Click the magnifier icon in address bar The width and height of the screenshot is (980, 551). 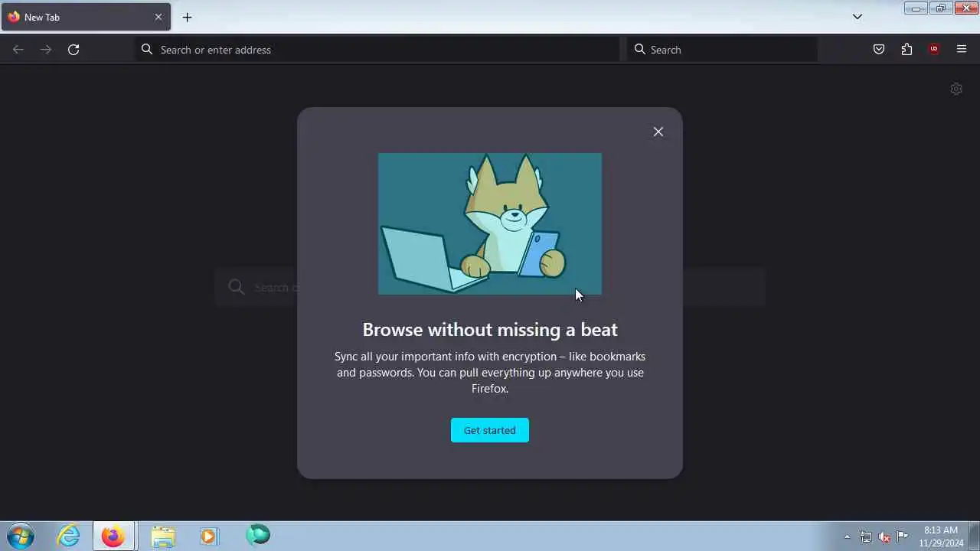[x=147, y=49]
